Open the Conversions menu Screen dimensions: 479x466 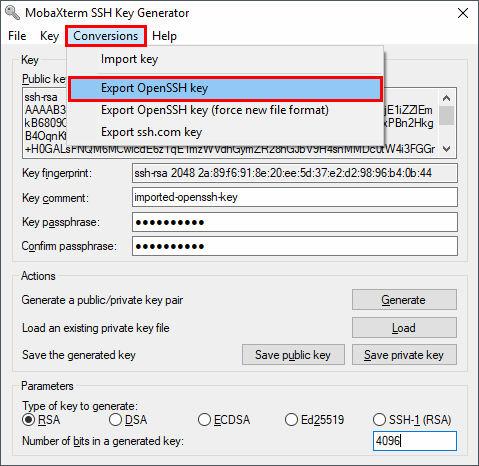[106, 36]
